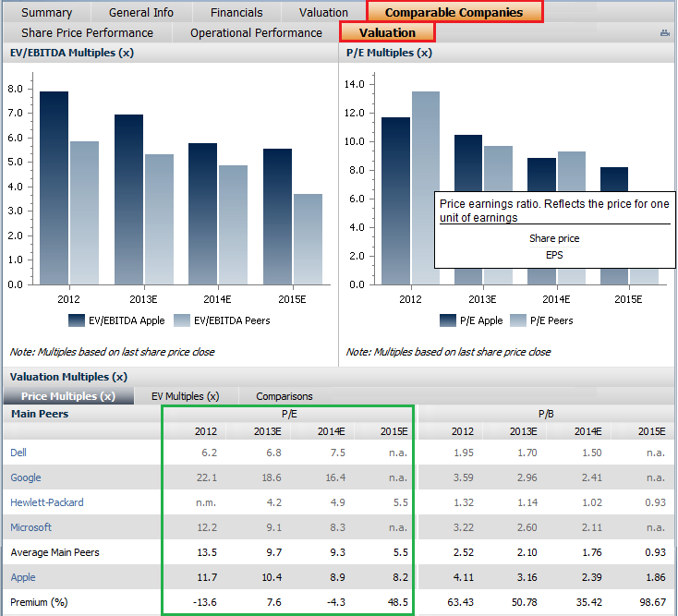The height and width of the screenshot is (616, 678).
Task: Click the 2014E EV/EBITDA Peers bar
Action: tap(233, 224)
